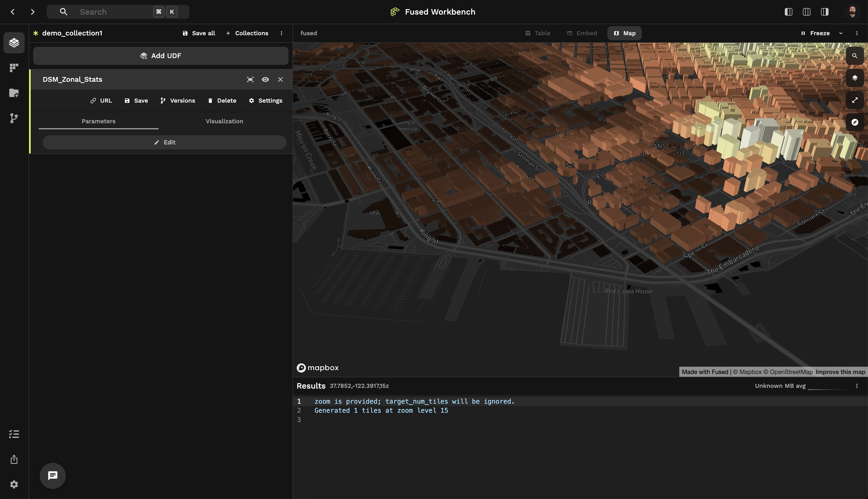
Task: Open Versions for the UDF
Action: tap(178, 101)
